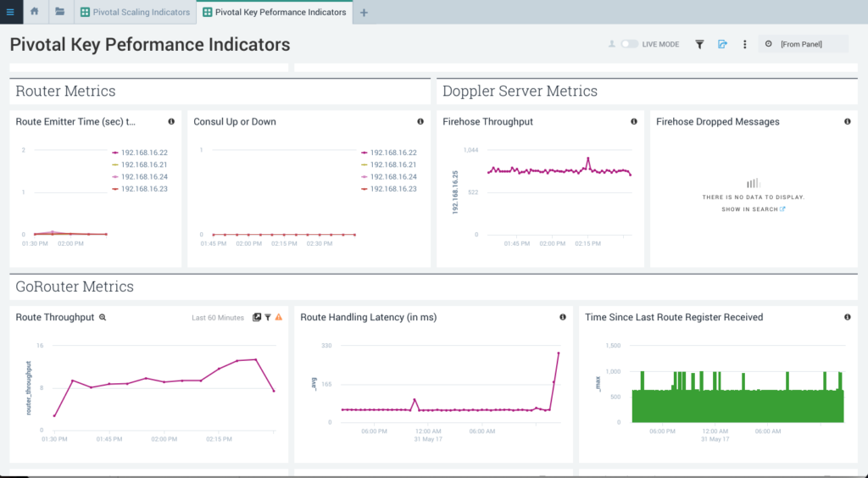Toggle the Live Mode switch
The width and height of the screenshot is (868, 478).
[x=630, y=44]
